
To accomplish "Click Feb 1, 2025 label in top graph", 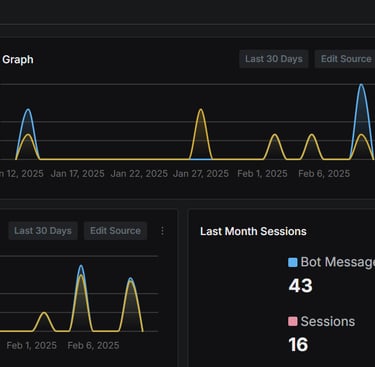I will pyautogui.click(x=262, y=174).
